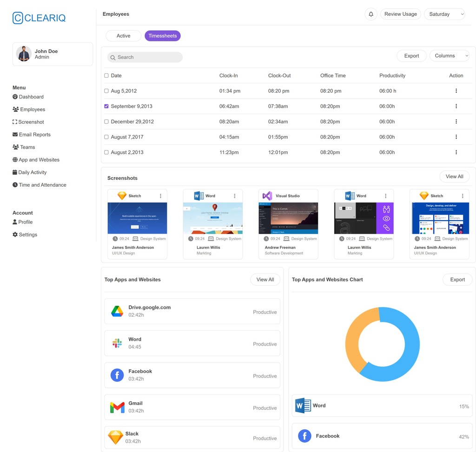Open Daily Activity in the sidebar
476x452 pixels.
29,172
